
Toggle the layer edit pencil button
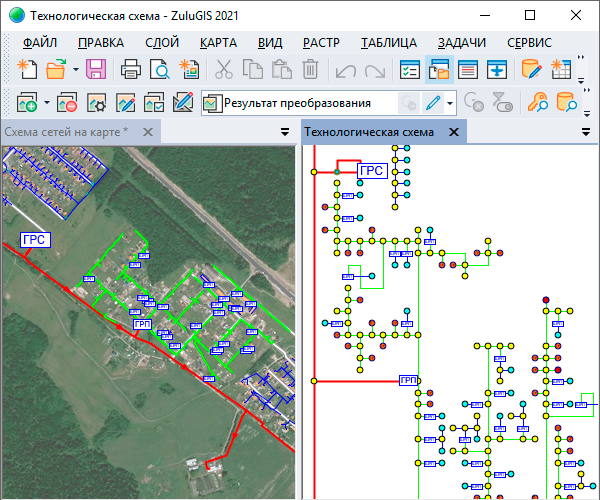click(433, 102)
